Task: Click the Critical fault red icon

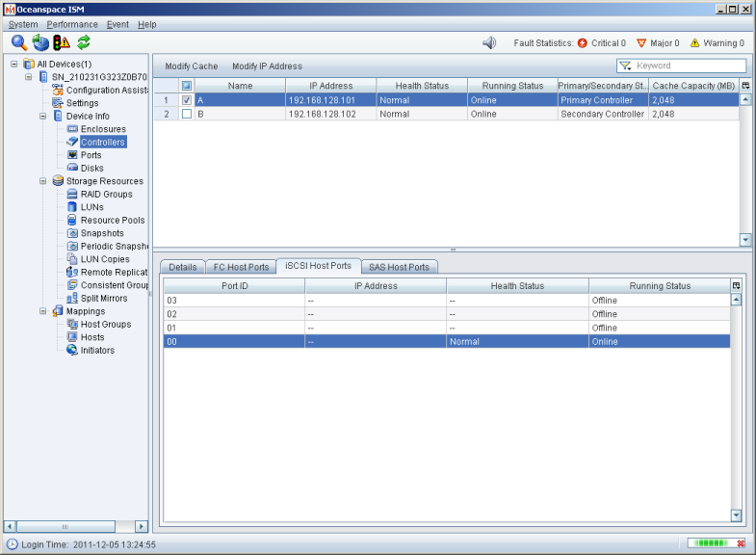Action: [583, 43]
